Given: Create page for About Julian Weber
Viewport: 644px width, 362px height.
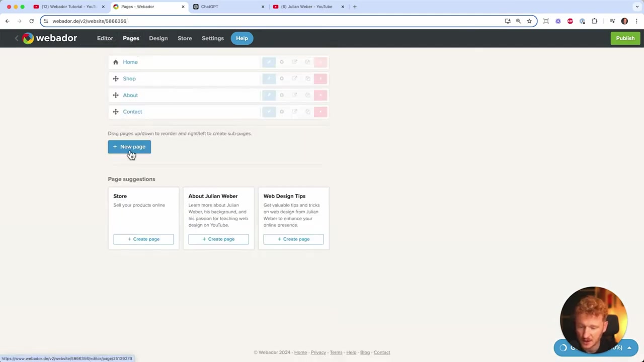Looking at the screenshot, I should [x=218, y=239].
